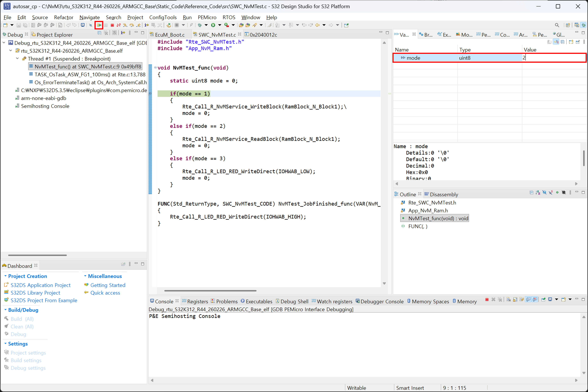Toggle Instruction Stepping Mode in main toolbar
This screenshot has height=392, width=588.
(x=147, y=25)
